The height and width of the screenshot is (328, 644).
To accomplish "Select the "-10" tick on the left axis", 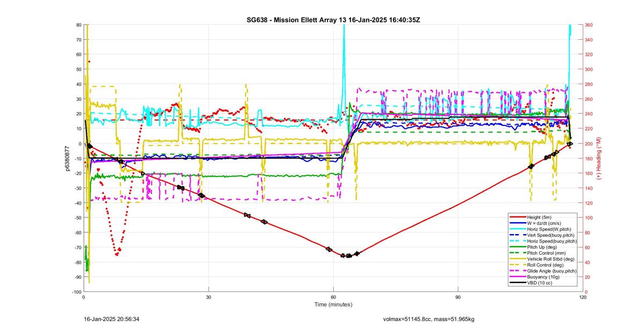I will (77, 158).
